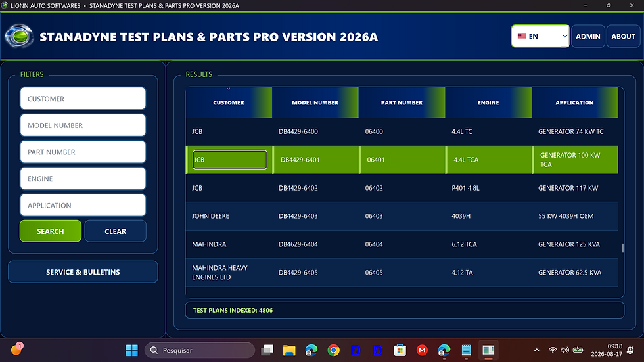Open the notification bell tray icon
Screen dimensions: 644x362
tap(630, 350)
